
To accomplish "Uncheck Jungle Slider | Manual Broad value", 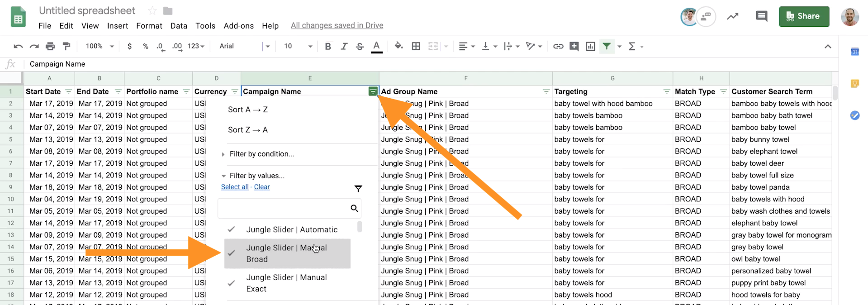I will (231, 253).
